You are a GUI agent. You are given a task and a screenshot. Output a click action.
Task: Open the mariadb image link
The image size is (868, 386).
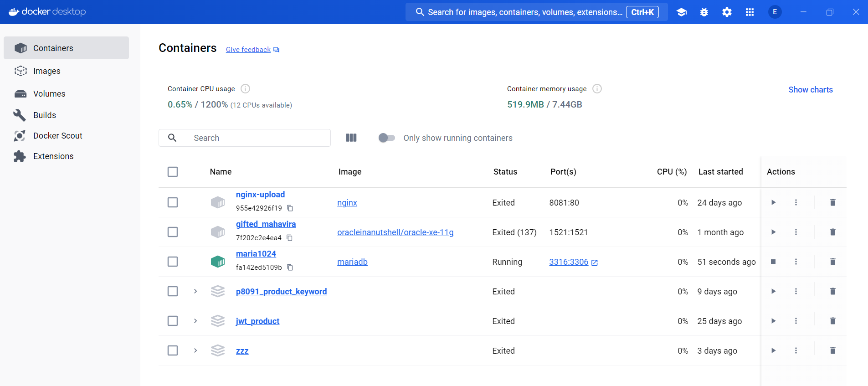352,262
